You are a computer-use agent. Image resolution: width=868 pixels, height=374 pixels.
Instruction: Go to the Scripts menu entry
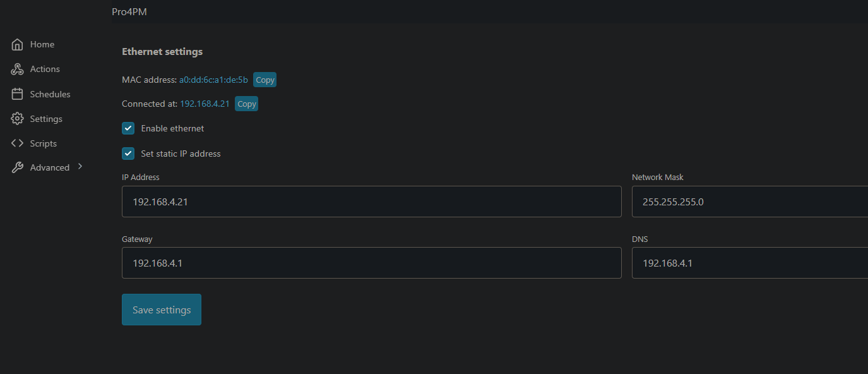[x=43, y=143]
